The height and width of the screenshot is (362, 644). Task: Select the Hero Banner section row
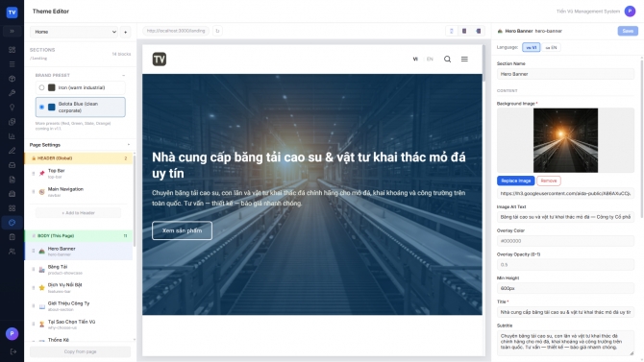(x=79, y=252)
